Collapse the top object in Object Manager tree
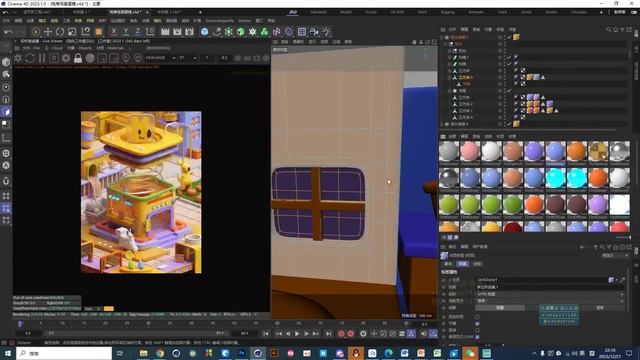Screen dimensions: 640x360 click(x=442, y=37)
